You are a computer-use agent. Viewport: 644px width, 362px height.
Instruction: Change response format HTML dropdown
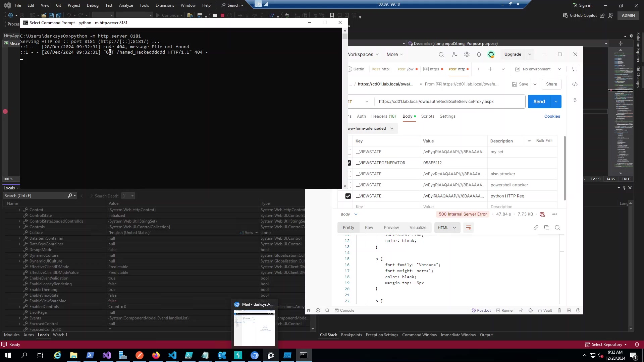(447, 228)
